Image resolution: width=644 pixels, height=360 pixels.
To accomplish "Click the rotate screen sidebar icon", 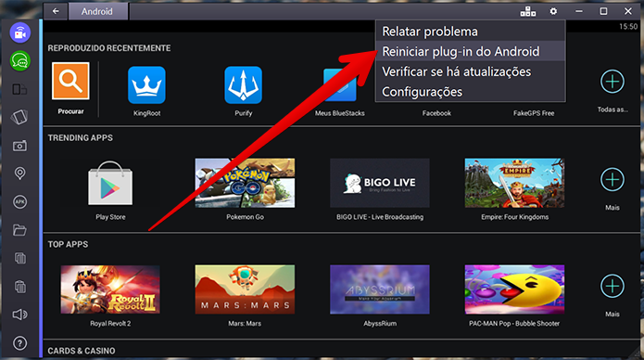I will [x=19, y=117].
